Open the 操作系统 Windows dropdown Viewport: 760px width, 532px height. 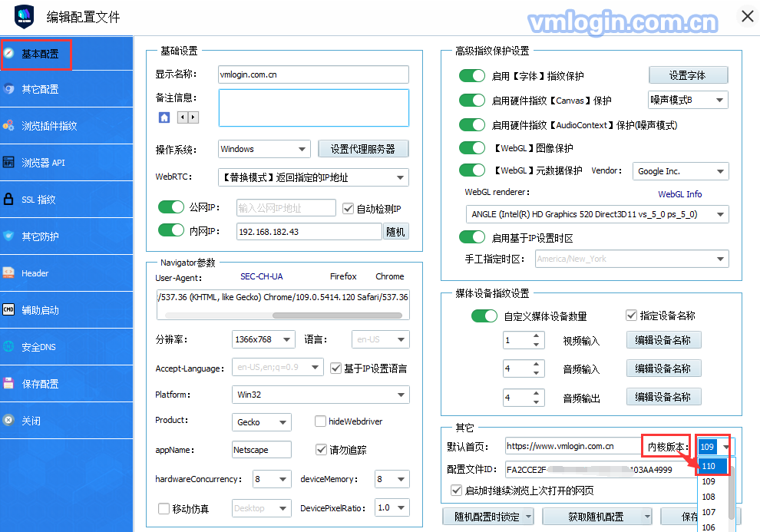click(x=264, y=149)
